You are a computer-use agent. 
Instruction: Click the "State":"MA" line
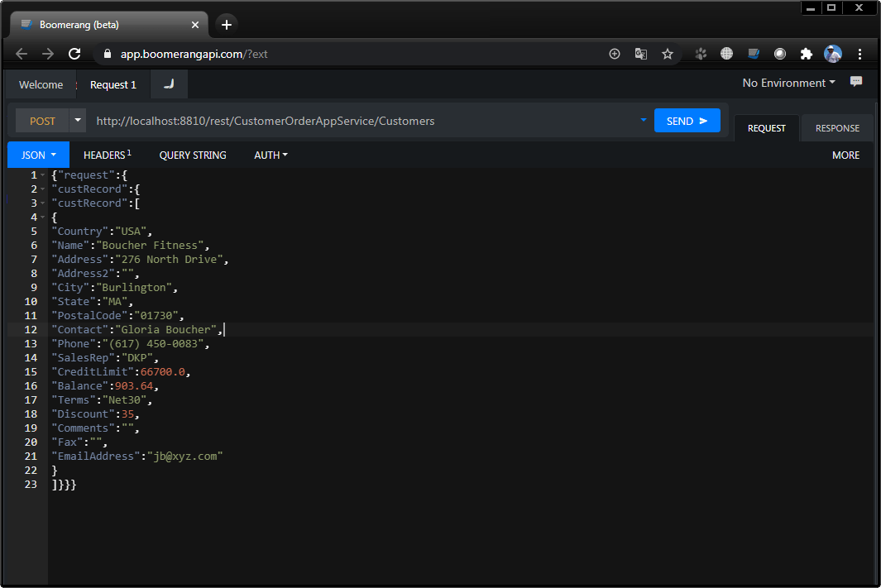click(92, 302)
